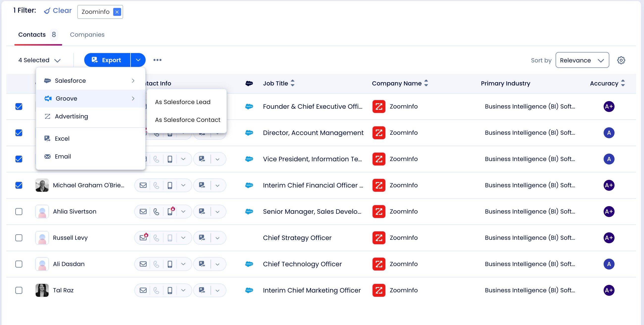Click export icon in Ali Dasdan row

click(202, 264)
